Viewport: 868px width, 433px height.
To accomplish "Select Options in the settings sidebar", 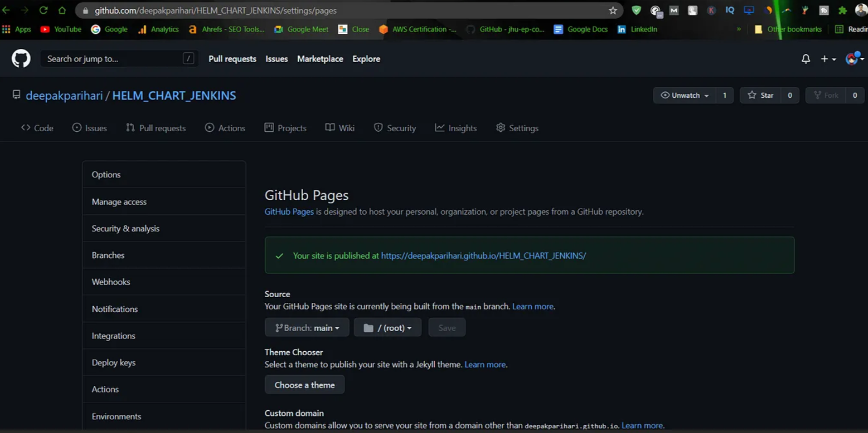I will [164, 174].
